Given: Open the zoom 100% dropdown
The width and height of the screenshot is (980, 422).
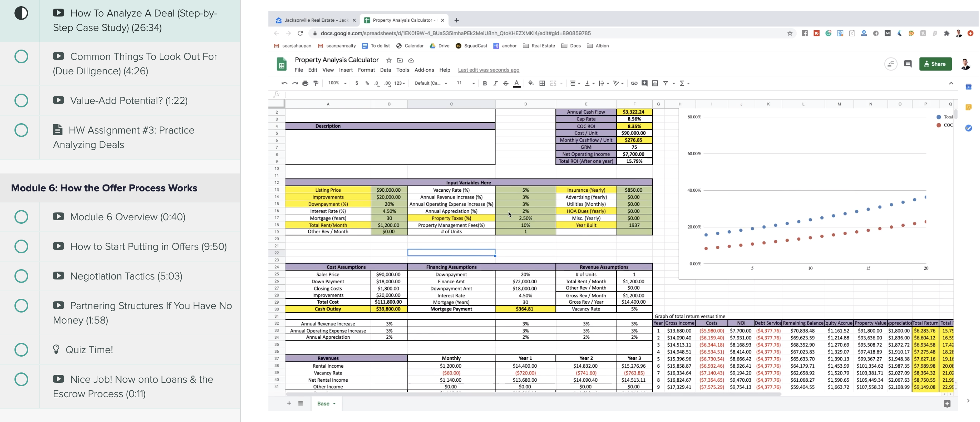Looking at the screenshot, I should 337,83.
